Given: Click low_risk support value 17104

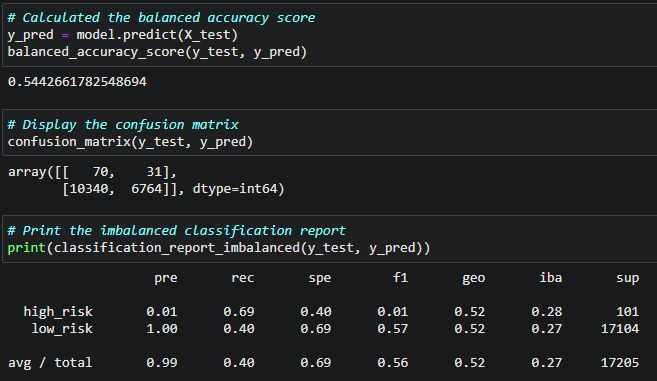Looking at the screenshot, I should point(620,329).
